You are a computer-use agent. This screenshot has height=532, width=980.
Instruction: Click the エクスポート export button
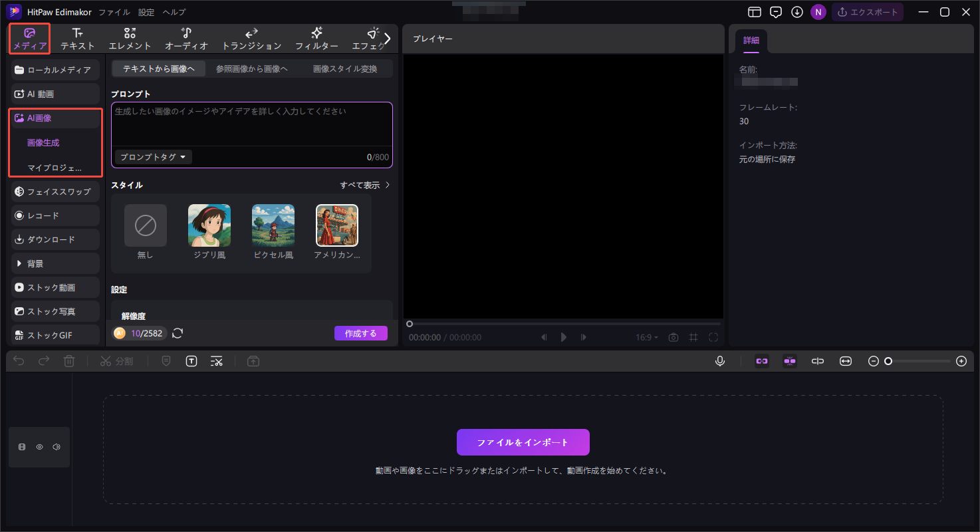click(868, 12)
